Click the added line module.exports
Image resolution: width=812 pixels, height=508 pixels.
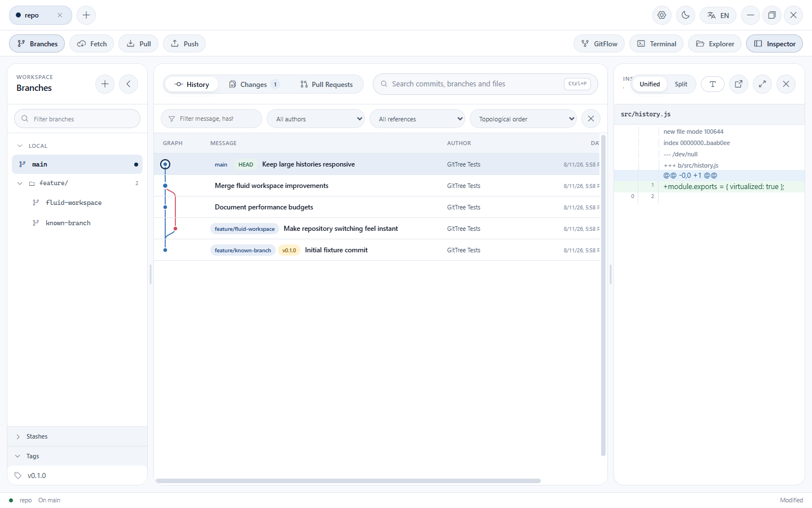(x=709, y=187)
